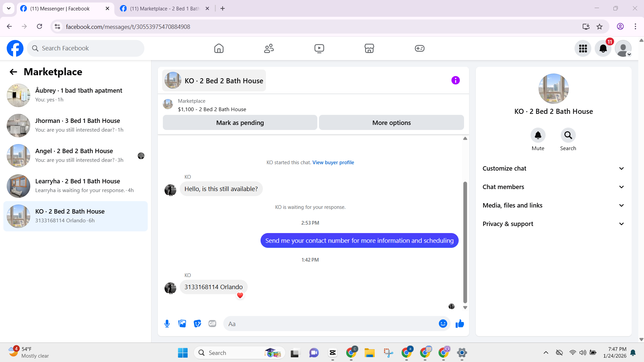Focus the Search Facebook box
644x362 pixels.
point(86,48)
